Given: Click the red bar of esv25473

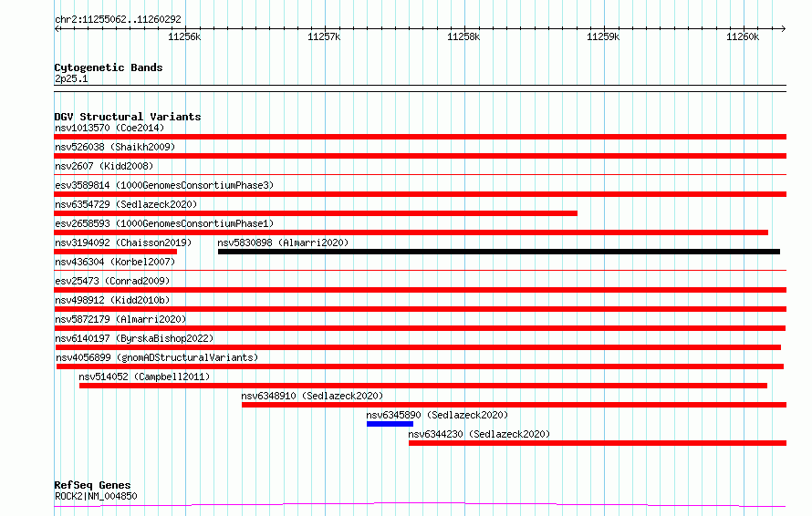Looking at the screenshot, I should (x=420, y=290).
